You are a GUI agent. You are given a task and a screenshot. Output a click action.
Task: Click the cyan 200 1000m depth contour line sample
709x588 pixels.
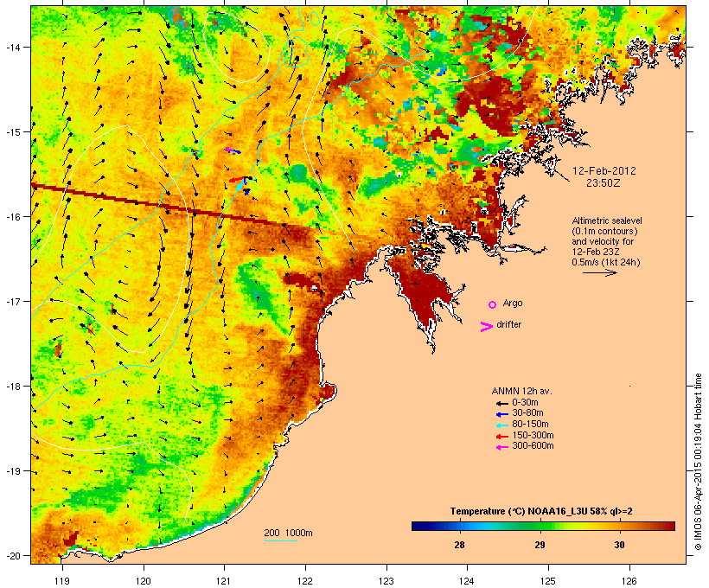click(280, 540)
